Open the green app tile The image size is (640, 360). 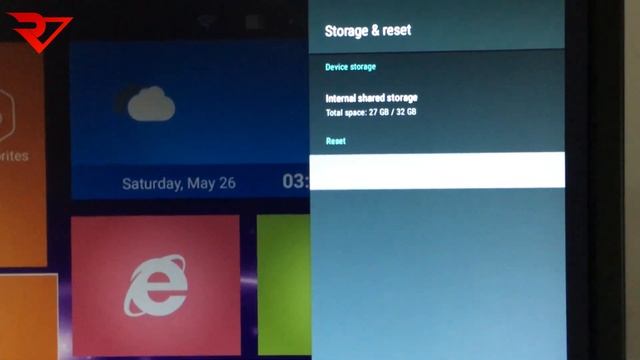(x=284, y=285)
